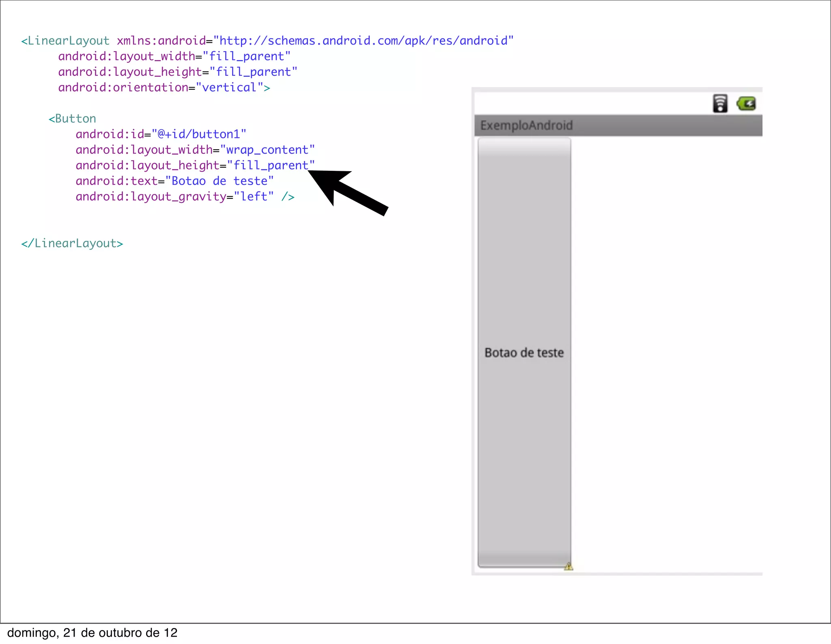Click the yellow warning triangle icon
The height and width of the screenshot is (644, 831).
568,566
